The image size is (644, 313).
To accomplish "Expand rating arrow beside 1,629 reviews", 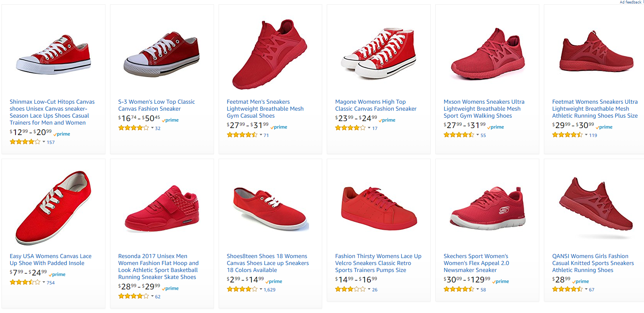I will (x=261, y=289).
